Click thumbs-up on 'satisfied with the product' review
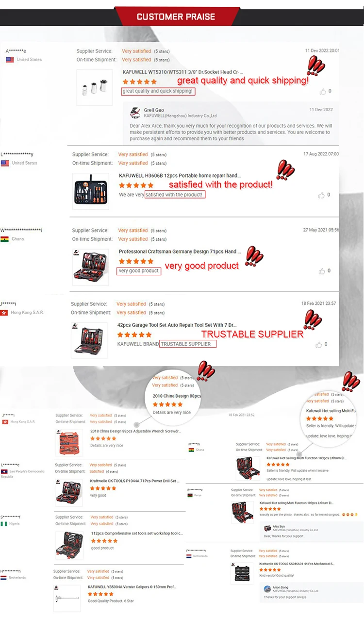This screenshot has width=364, height=619. click(321, 195)
